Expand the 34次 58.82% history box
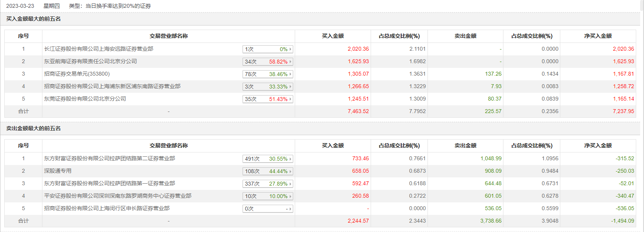 tap(267, 62)
